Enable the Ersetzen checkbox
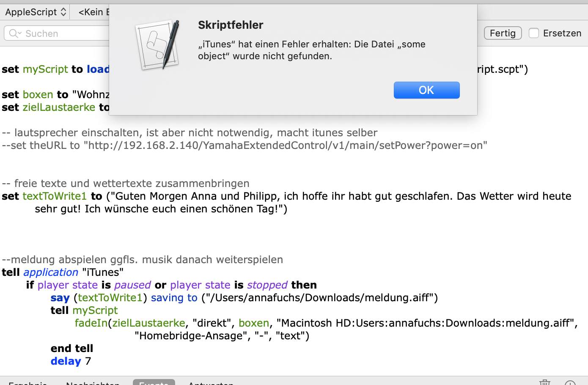The image size is (588, 385). click(x=534, y=33)
